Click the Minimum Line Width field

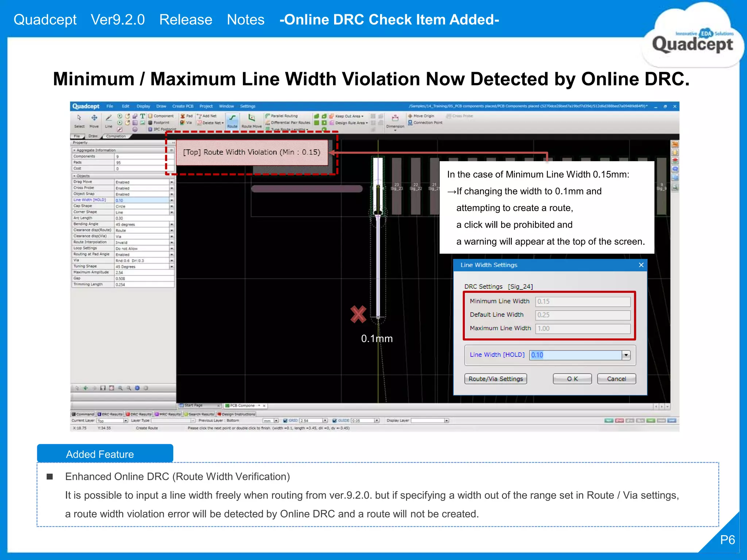coord(582,302)
